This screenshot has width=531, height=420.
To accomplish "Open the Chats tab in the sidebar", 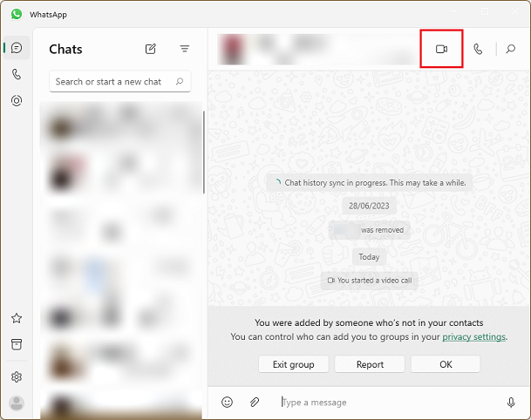I will pos(17,48).
